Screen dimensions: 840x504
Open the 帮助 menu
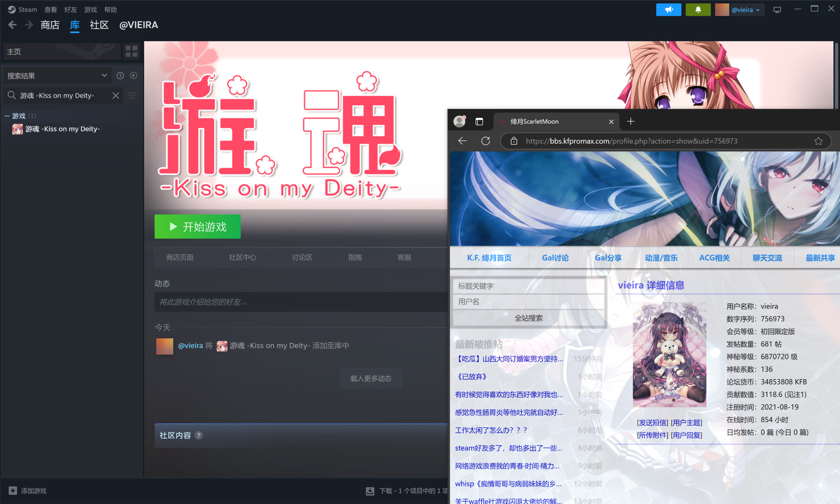(x=111, y=10)
